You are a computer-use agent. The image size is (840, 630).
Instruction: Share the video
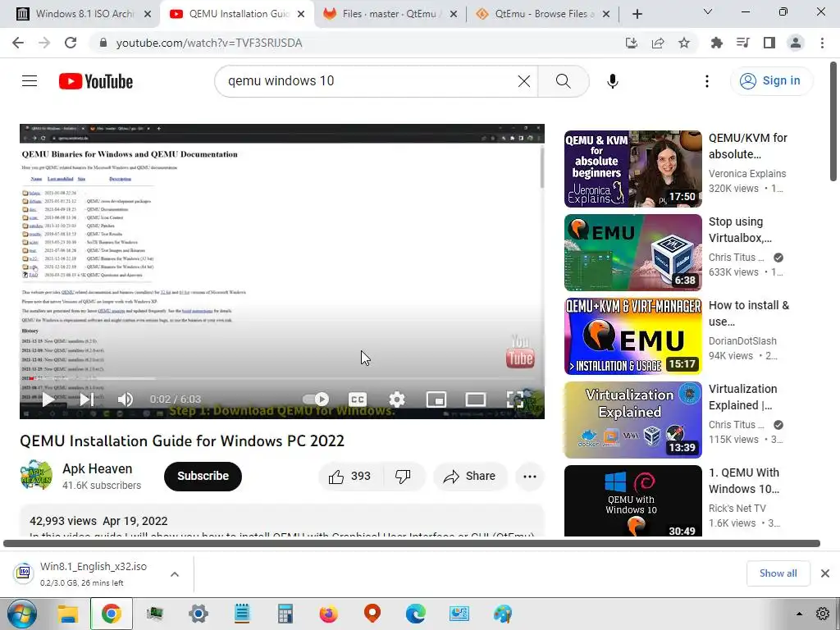470,477
